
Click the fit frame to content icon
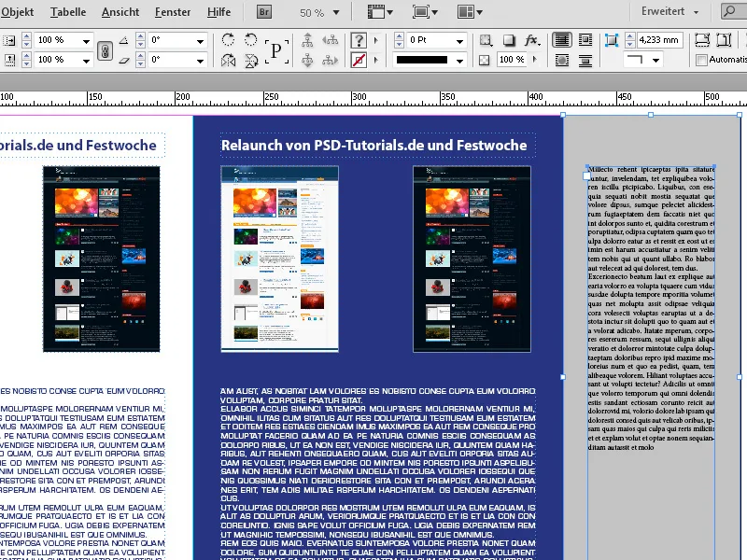pos(725,40)
